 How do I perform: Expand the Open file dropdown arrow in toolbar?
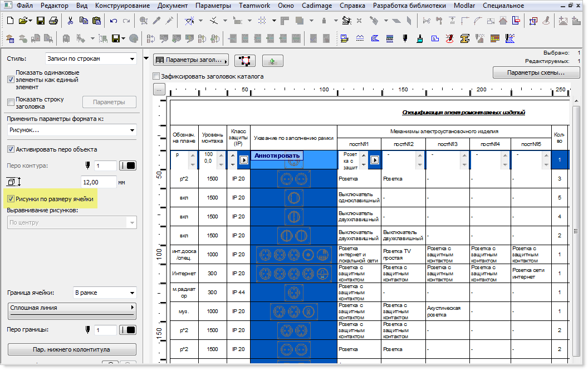pos(31,21)
